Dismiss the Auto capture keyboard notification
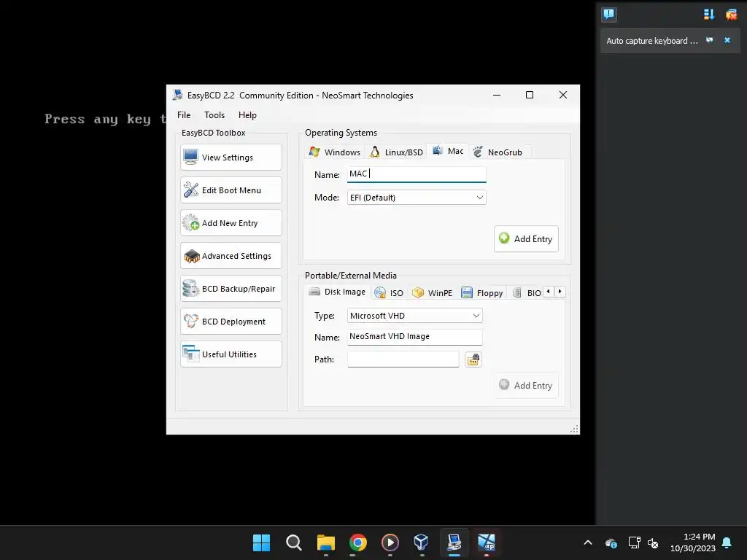Screen dimensions: 747x560 [x=727, y=41]
